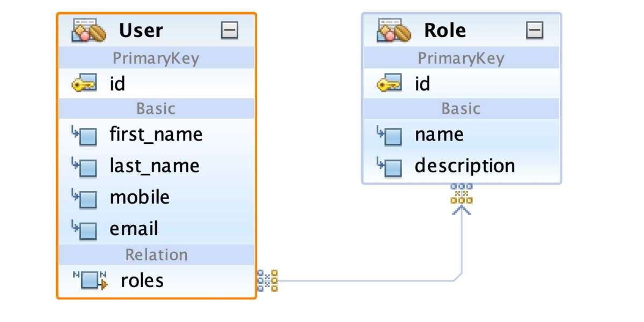Viewport: 644px width, 322px height.
Task: Select the relation connector beneath Role entity
Action: [x=462, y=194]
